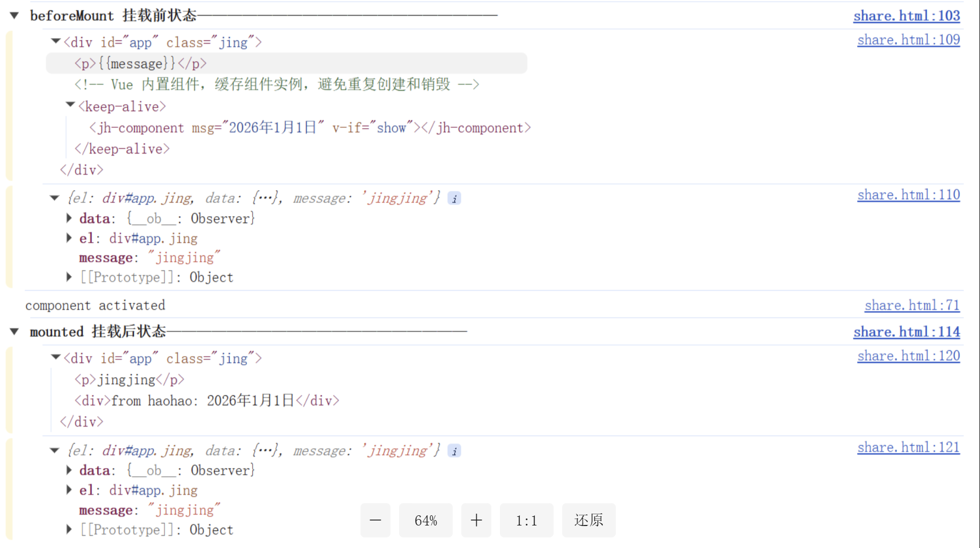Click closing </div> under beforeMount group
This screenshot has width=980, height=548.
82,170
